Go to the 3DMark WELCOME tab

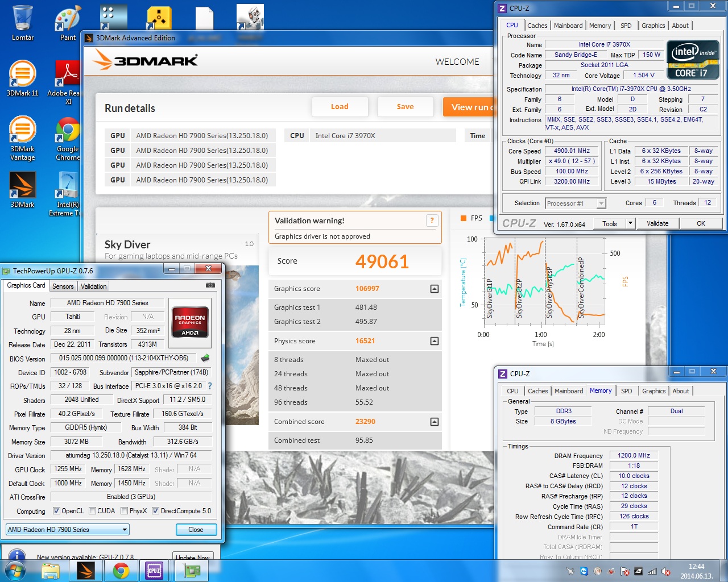(457, 61)
